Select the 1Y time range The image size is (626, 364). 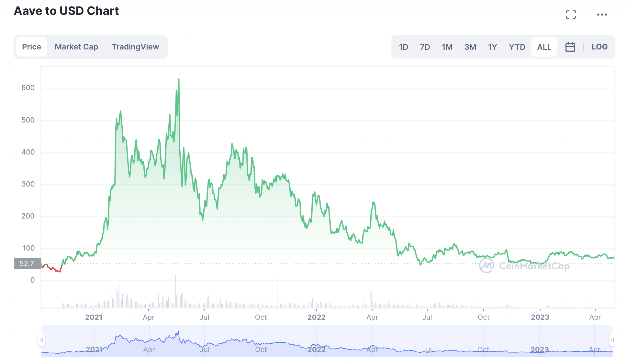pos(492,47)
